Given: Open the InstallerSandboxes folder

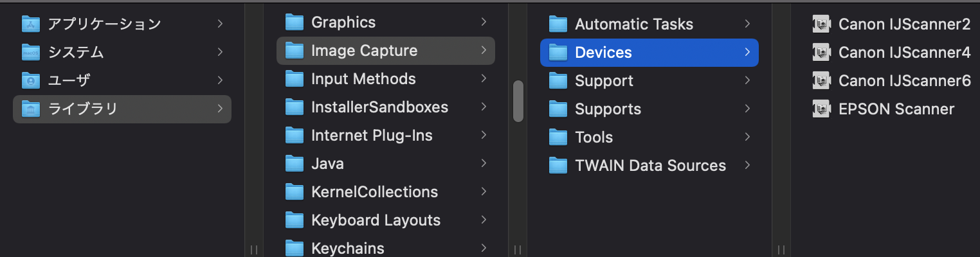Looking at the screenshot, I should (379, 107).
